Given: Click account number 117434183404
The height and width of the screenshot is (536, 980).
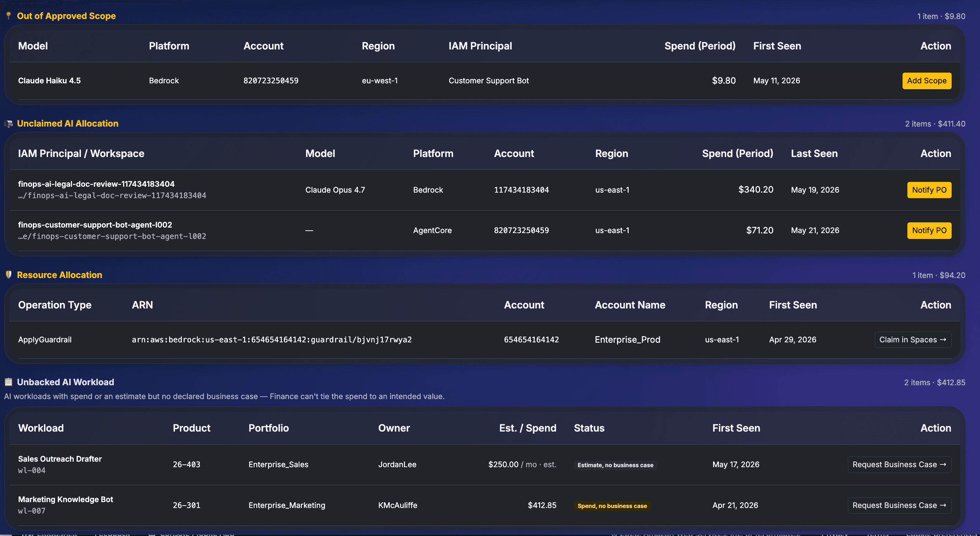Looking at the screenshot, I should (x=521, y=190).
